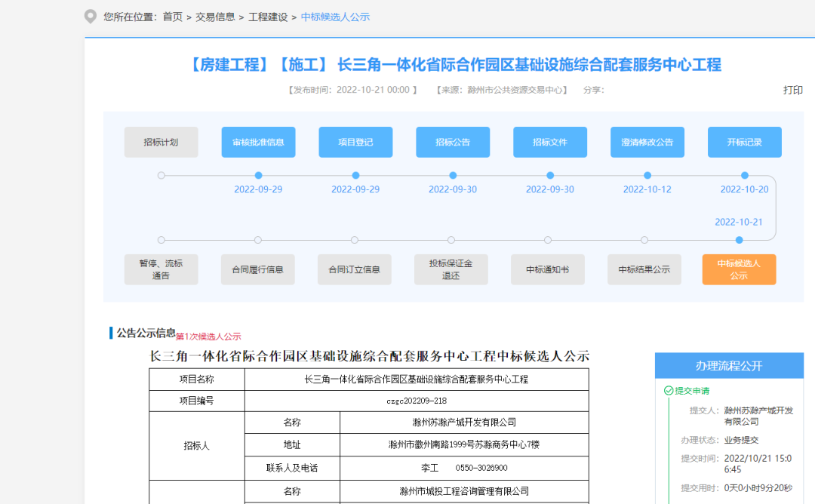
Task: Select the orange 中标候选人公示 stage
Action: [x=739, y=269]
